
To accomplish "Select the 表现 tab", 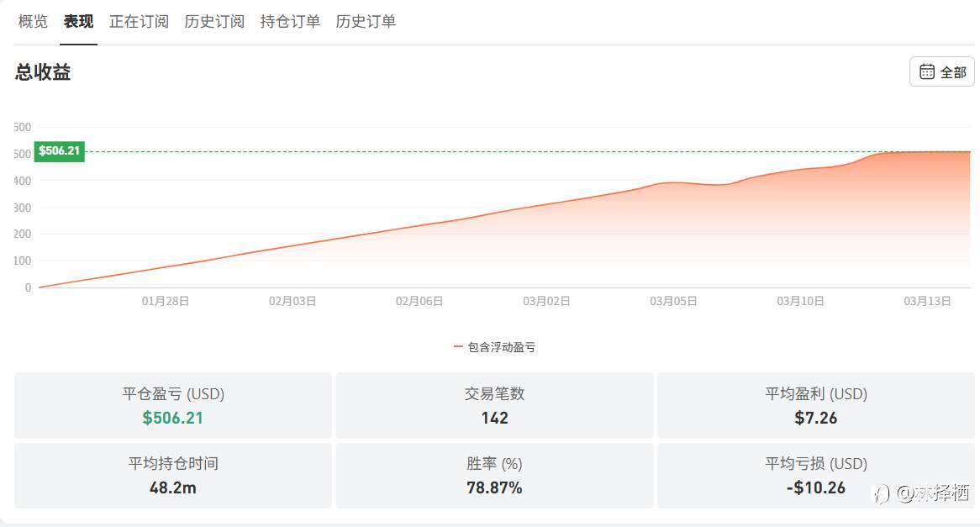I will [78, 22].
